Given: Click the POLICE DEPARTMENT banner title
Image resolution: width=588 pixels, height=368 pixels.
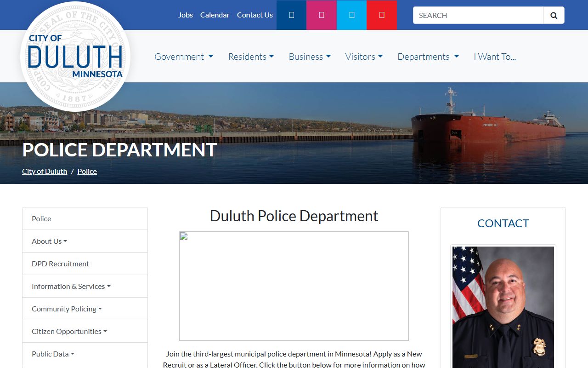Looking at the screenshot, I should pos(119,150).
